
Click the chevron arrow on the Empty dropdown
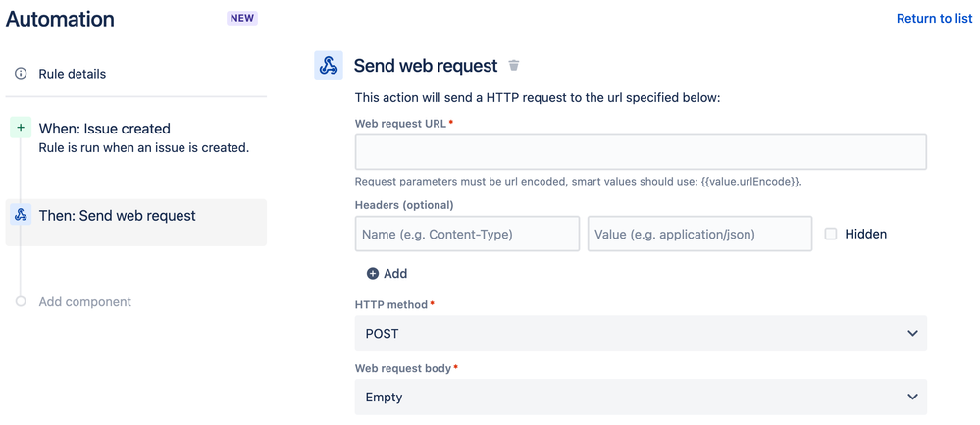[912, 398]
